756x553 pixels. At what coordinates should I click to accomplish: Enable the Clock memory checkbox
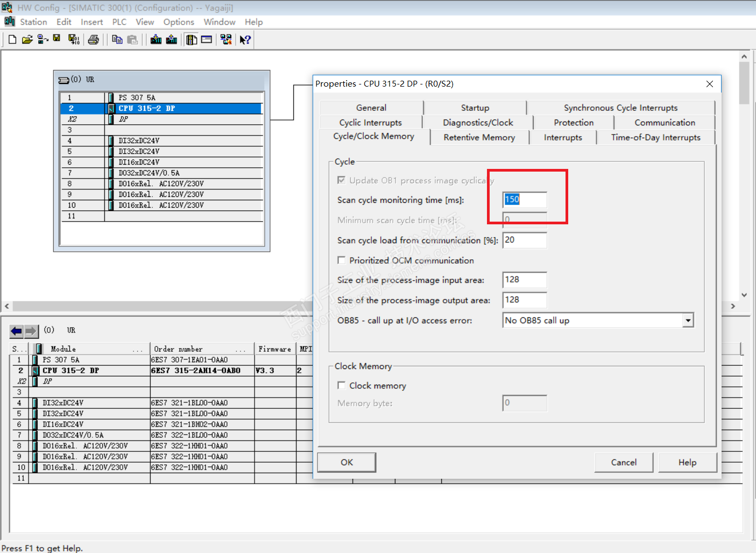coord(342,385)
